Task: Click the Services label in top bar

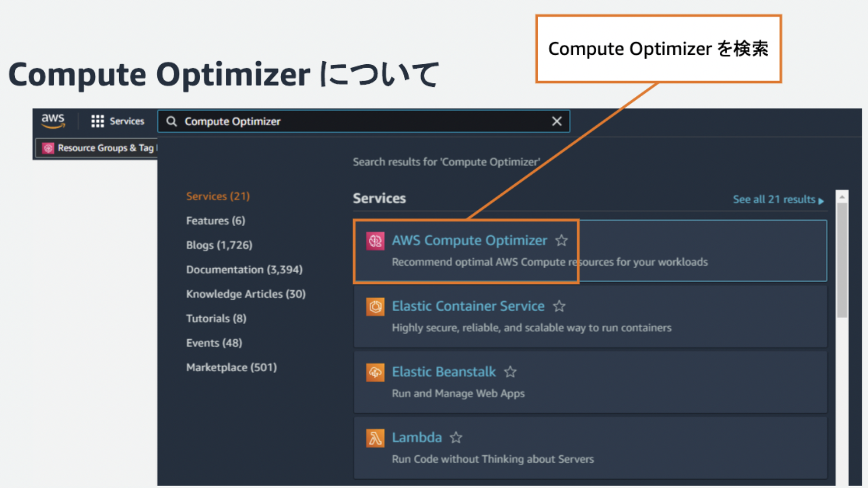Action: tap(127, 121)
